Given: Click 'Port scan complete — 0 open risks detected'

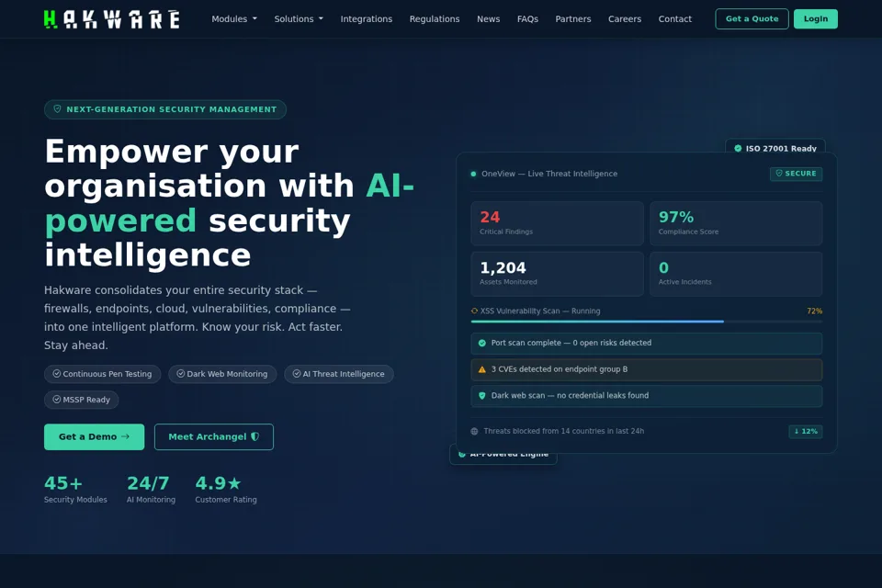Looking at the screenshot, I should pos(571,343).
